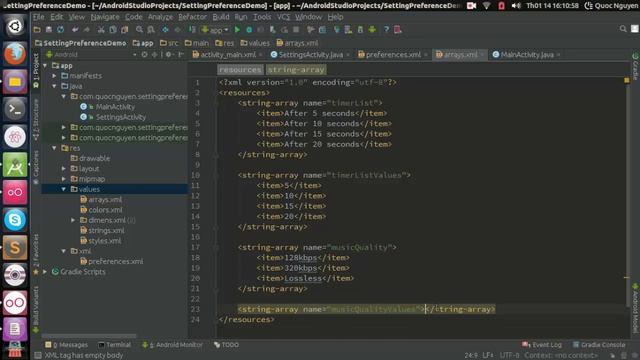Click Search Everywhere magnifier at top right
This screenshot has height=360, width=640.
coord(623,29)
